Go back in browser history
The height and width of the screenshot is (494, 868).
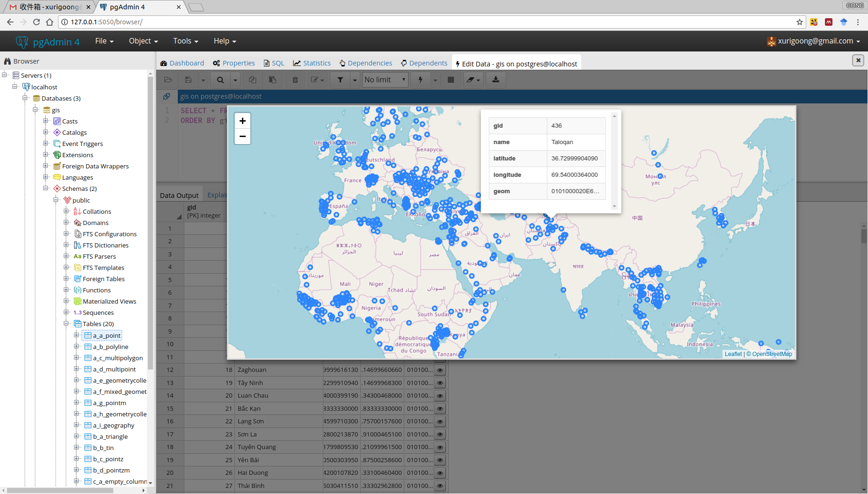pyautogui.click(x=10, y=22)
